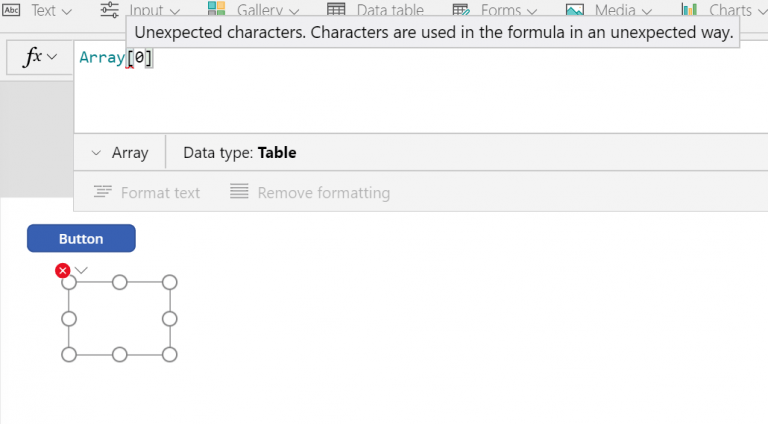The height and width of the screenshot is (424, 768).
Task: Click the Input sliders icon
Action: click(110, 9)
